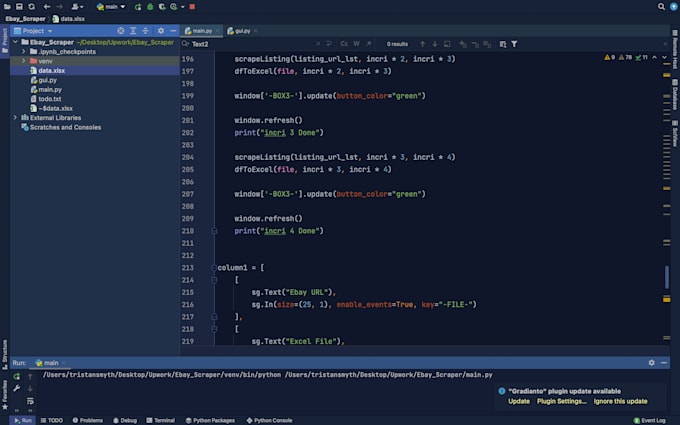Viewport: 680px width, 425px height.
Task: Rerun 'main' in the Run panel
Action: point(16,376)
